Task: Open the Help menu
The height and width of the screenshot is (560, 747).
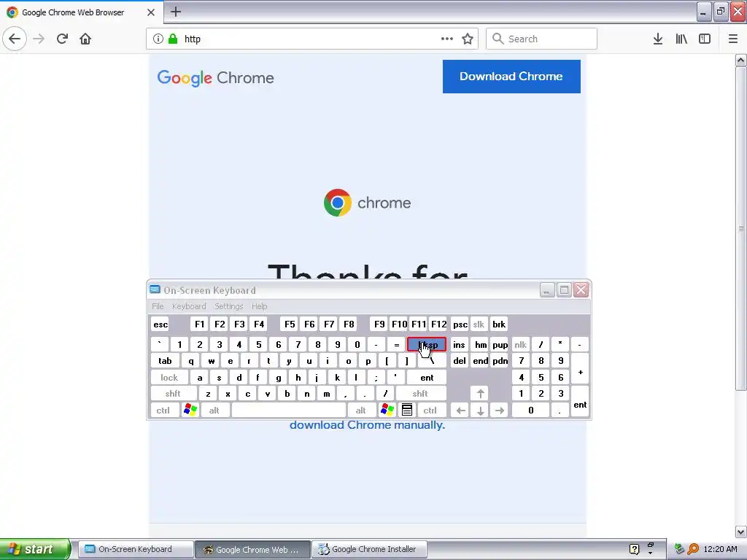Action: (x=260, y=306)
